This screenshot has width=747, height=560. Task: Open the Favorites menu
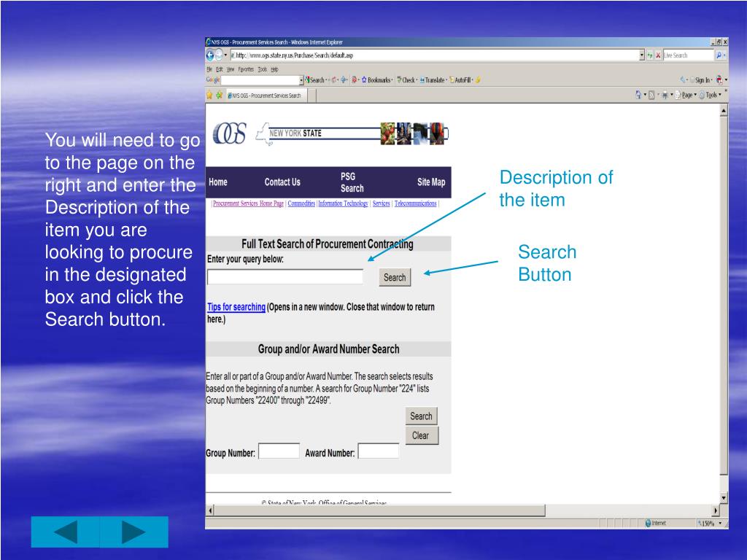pyautogui.click(x=246, y=69)
